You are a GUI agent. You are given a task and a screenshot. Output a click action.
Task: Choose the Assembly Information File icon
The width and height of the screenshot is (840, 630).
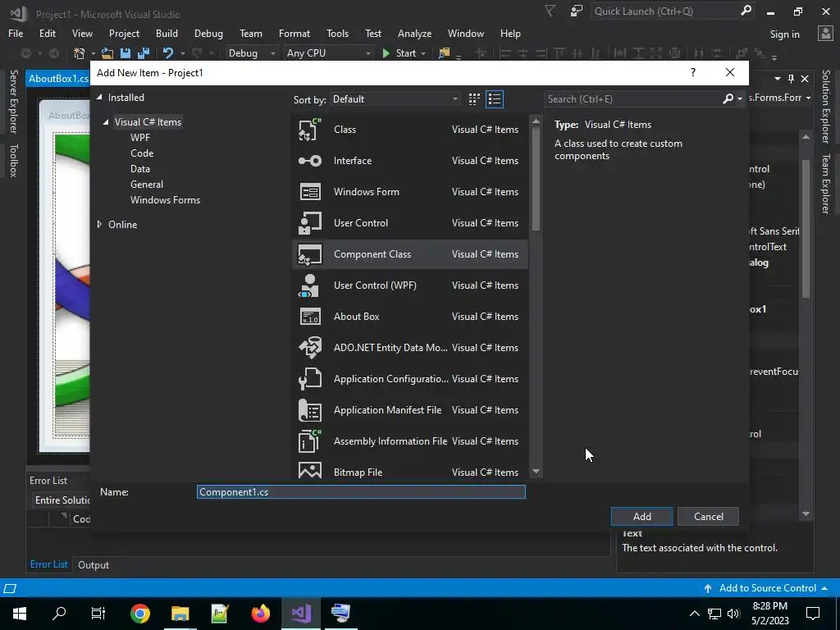[x=309, y=441]
